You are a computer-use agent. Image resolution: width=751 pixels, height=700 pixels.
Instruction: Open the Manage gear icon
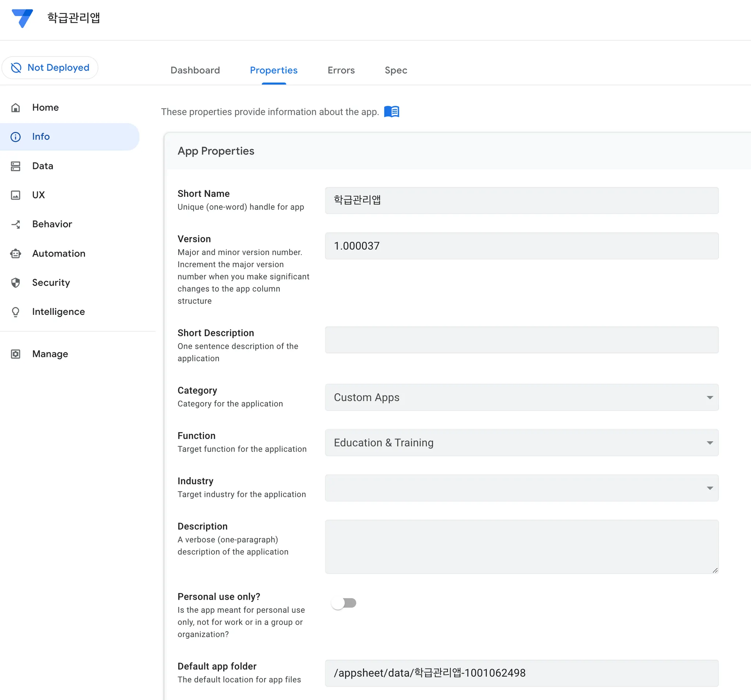[x=15, y=354]
